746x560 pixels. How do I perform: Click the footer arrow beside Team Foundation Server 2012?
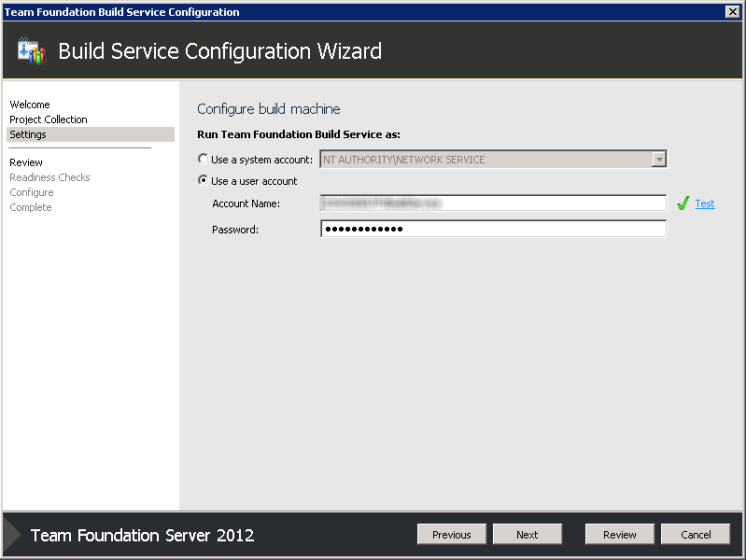(12, 534)
